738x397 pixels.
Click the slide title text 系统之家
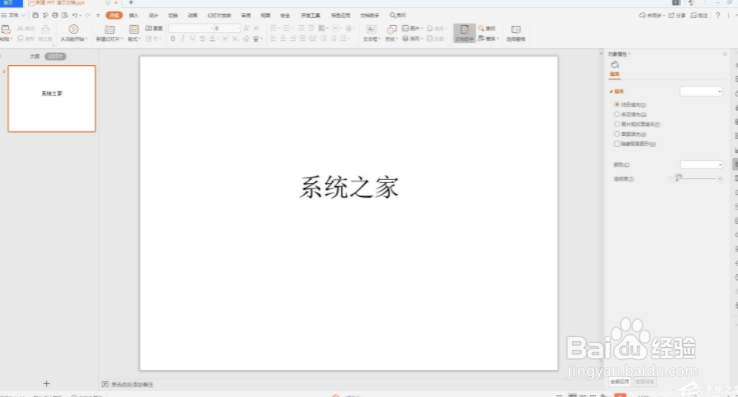tap(349, 187)
